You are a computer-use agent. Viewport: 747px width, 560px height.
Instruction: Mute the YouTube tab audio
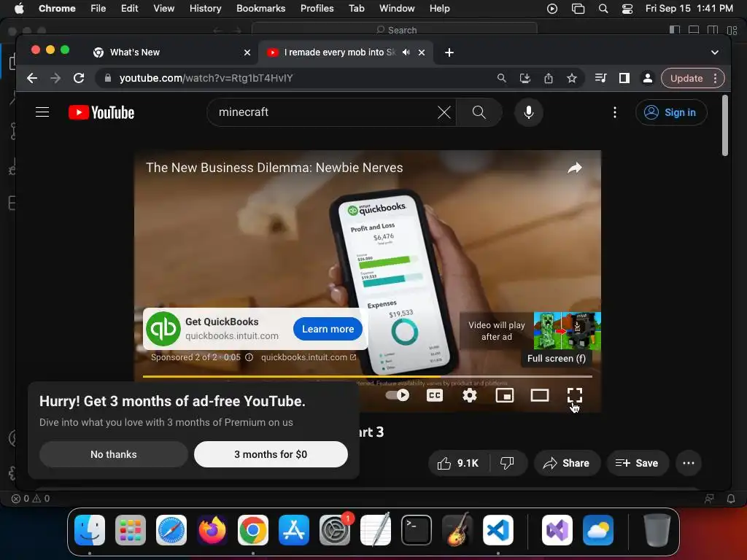tap(406, 52)
